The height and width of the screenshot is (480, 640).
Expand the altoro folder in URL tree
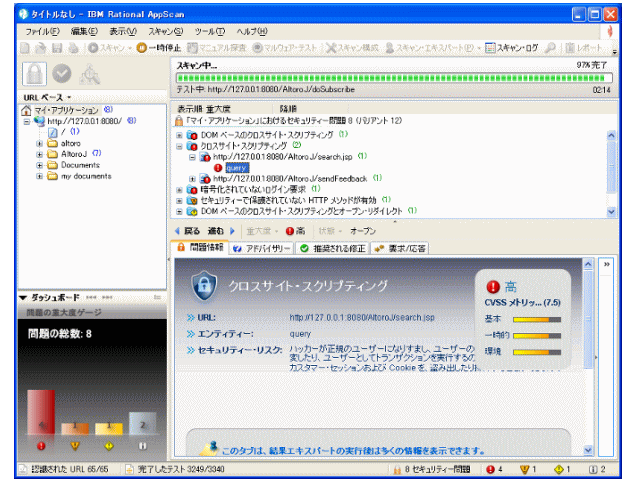[40, 143]
